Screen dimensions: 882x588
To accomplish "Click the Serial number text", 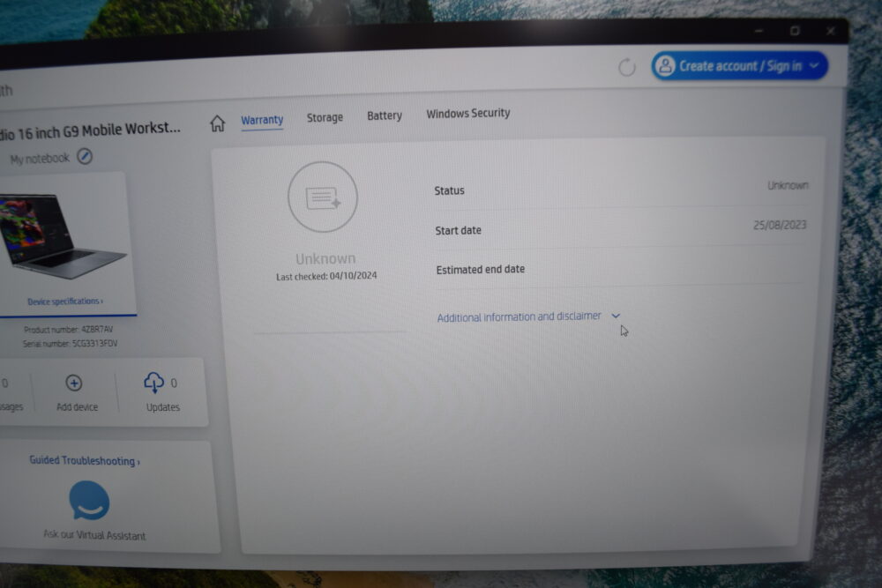I will (x=71, y=344).
